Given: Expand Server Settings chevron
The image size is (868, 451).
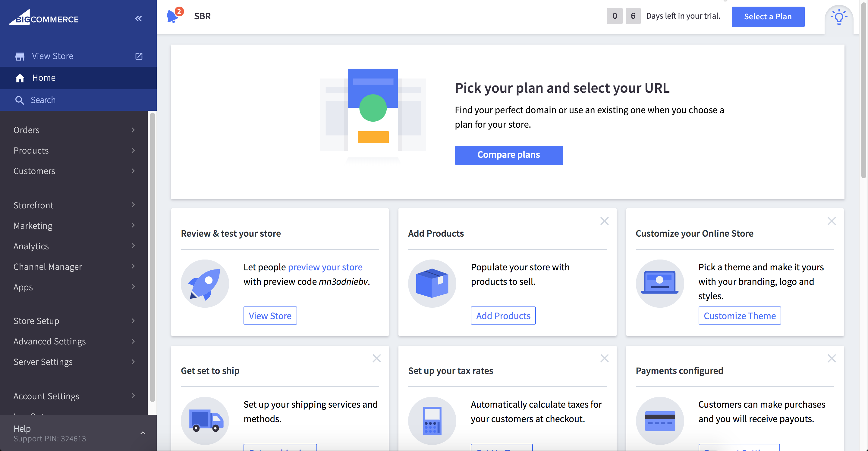Looking at the screenshot, I should coord(134,362).
